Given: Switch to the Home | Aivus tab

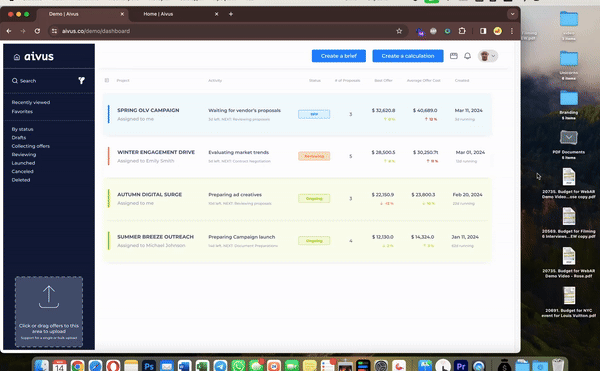Looking at the screenshot, I should [x=158, y=14].
